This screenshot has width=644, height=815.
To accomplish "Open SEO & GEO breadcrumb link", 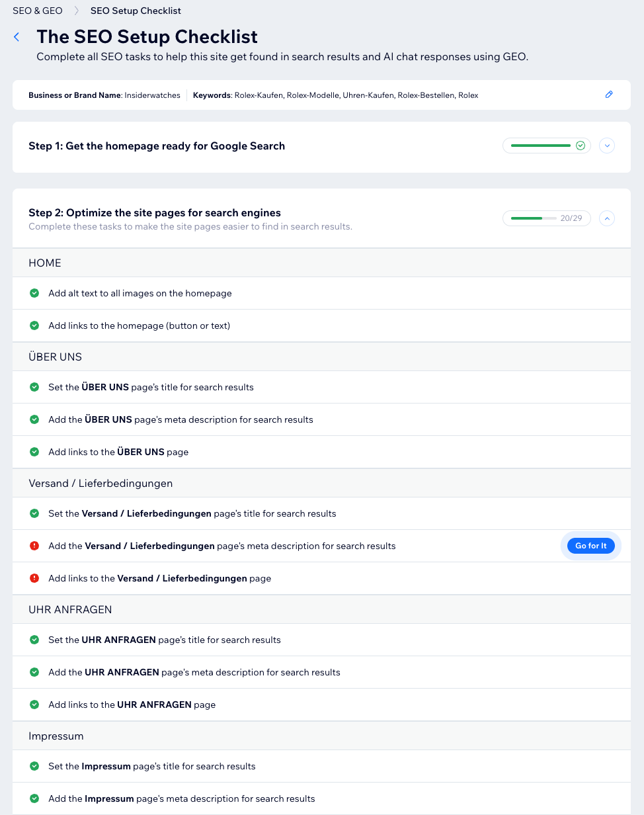I will click(38, 11).
